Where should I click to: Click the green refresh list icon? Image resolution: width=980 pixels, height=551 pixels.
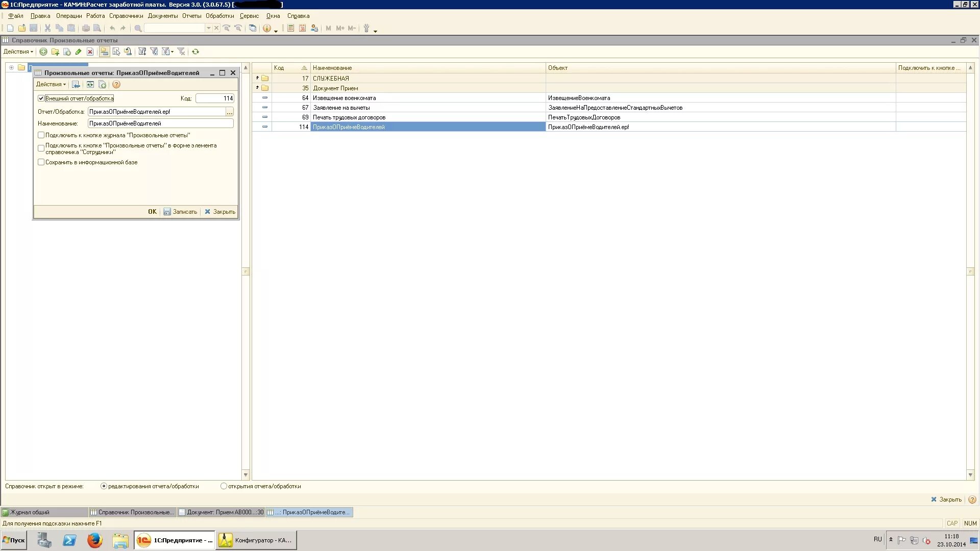tap(195, 52)
